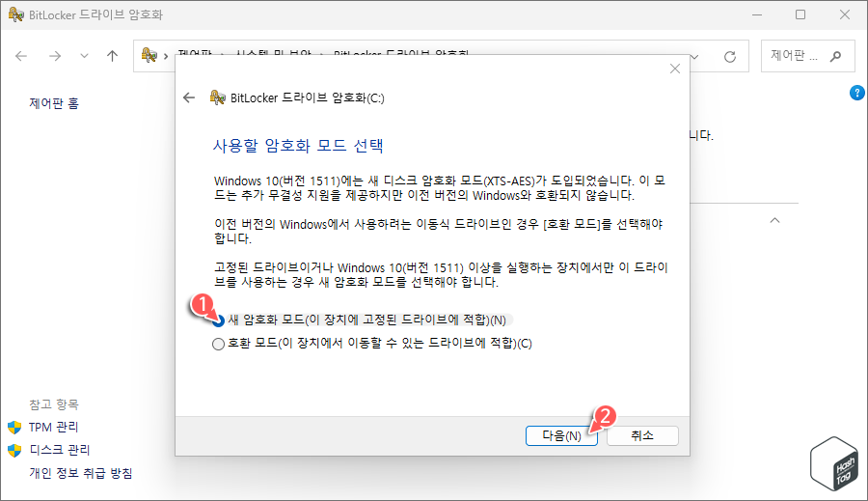868x501 pixels.
Task: Click the Control Panel search box
Action: pos(809,56)
